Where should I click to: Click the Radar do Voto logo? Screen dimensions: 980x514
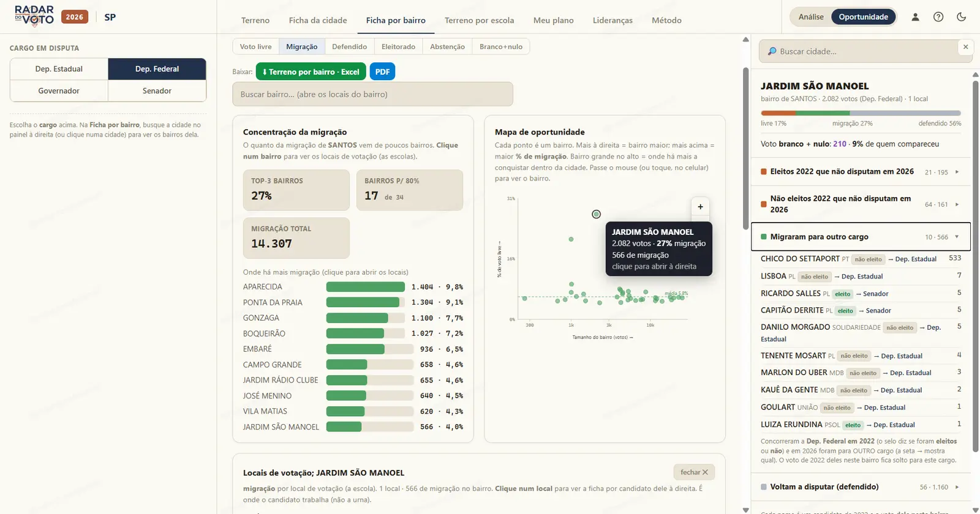[34, 17]
